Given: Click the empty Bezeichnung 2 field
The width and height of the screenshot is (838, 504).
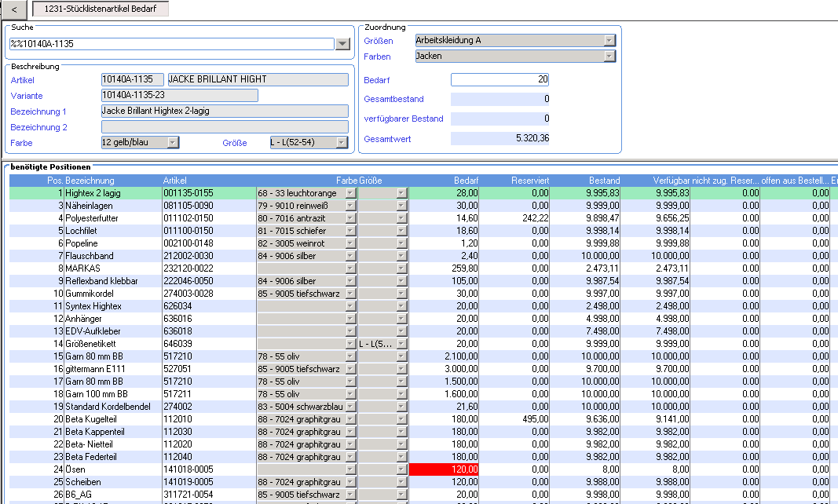Looking at the screenshot, I should pos(225,126).
